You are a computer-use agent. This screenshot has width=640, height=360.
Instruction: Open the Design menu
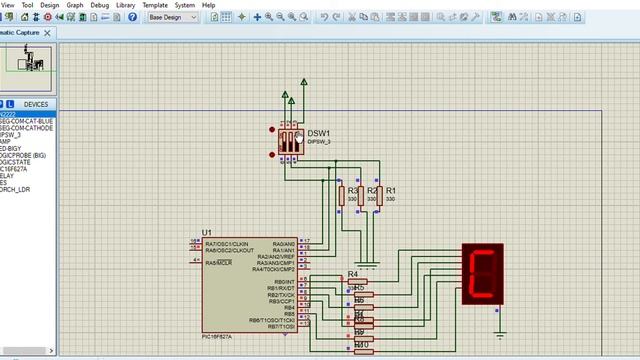(49, 5)
